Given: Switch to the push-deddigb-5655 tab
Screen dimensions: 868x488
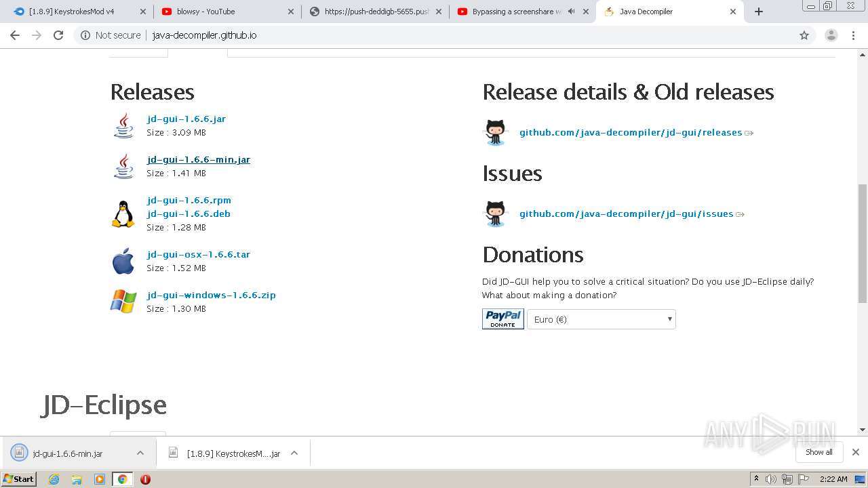Looking at the screenshot, I should pyautogui.click(x=376, y=12).
